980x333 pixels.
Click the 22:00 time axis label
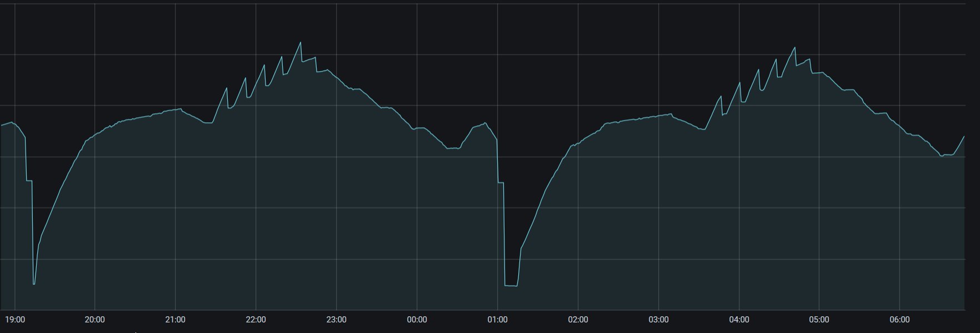256,320
